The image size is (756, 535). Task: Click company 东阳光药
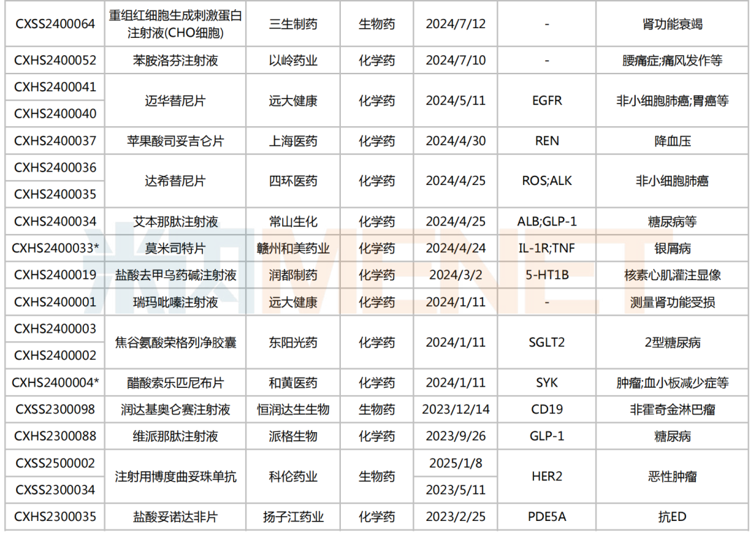tap(293, 342)
